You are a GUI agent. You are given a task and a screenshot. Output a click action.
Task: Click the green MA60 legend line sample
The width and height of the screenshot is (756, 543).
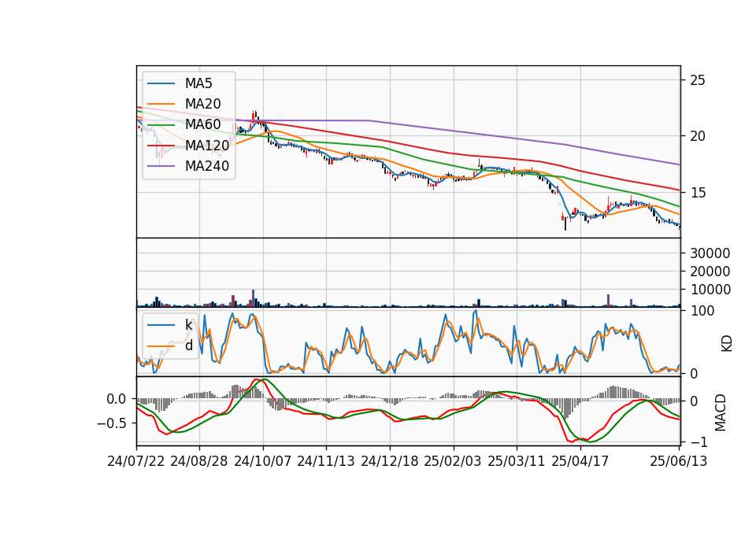(161, 125)
